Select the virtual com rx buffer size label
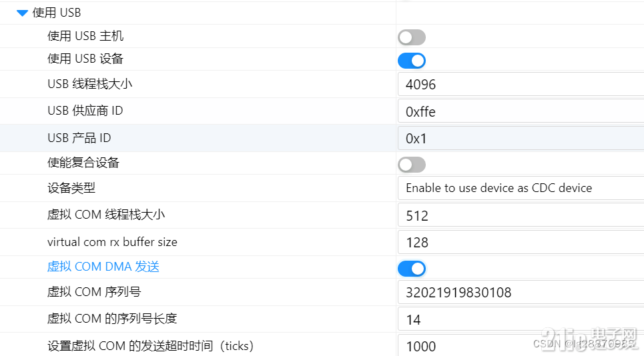Image resolution: width=644 pixels, height=356 pixels. pos(112,242)
